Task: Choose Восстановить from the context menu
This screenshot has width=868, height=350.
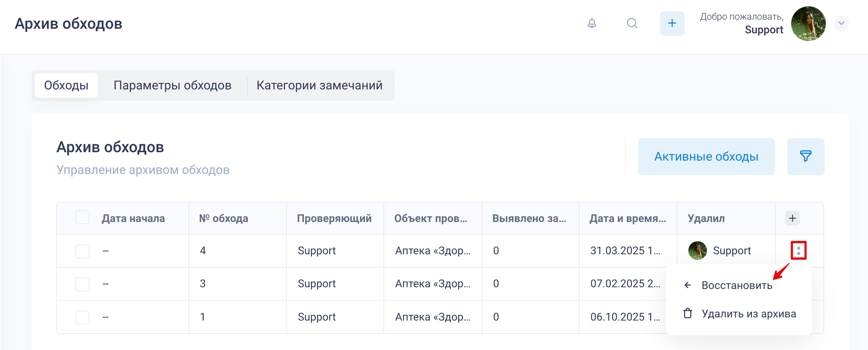Action: pyautogui.click(x=737, y=285)
